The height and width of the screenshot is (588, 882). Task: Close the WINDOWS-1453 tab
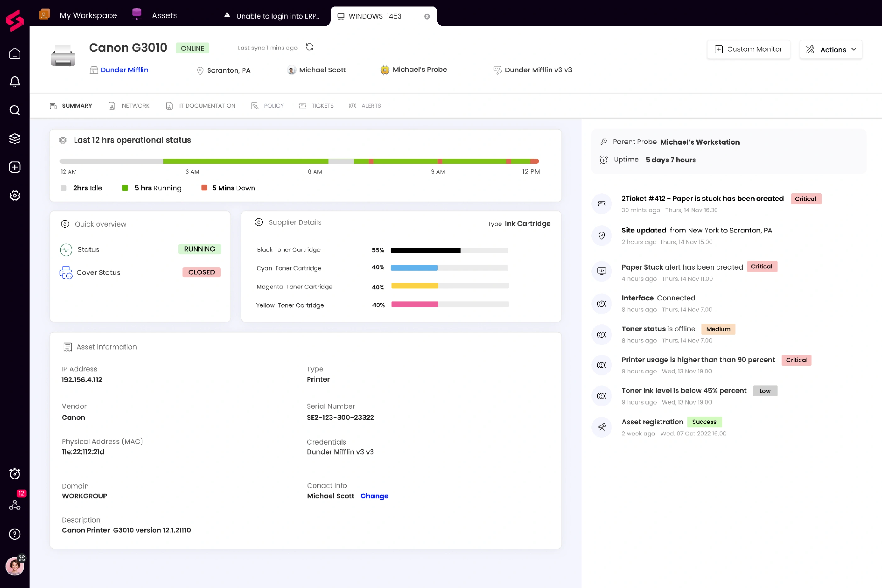coord(427,16)
